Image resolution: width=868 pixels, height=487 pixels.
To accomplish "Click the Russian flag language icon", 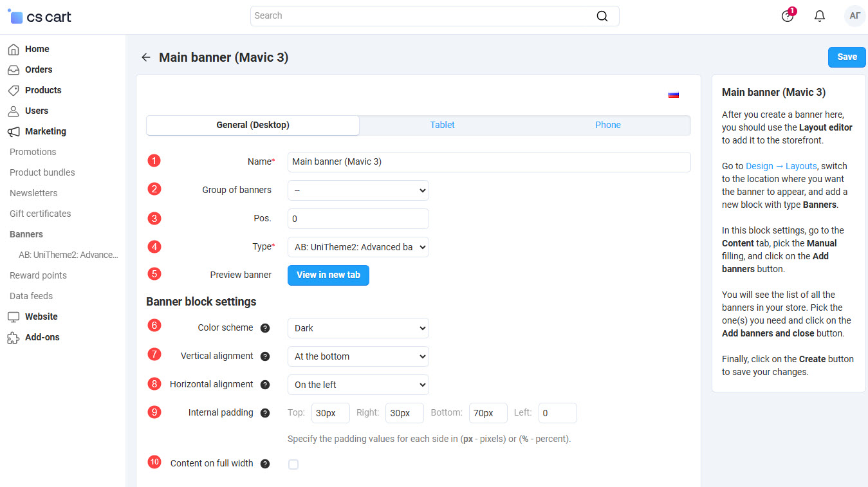I will [674, 95].
